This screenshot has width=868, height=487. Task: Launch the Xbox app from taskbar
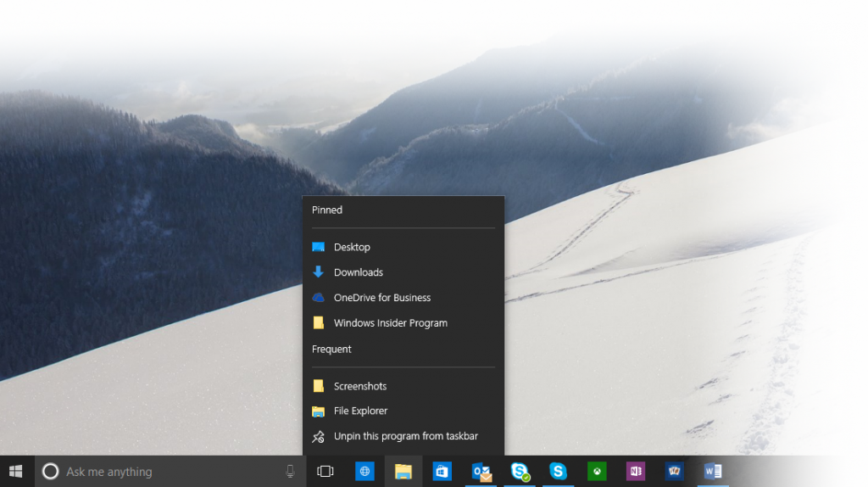pos(597,471)
